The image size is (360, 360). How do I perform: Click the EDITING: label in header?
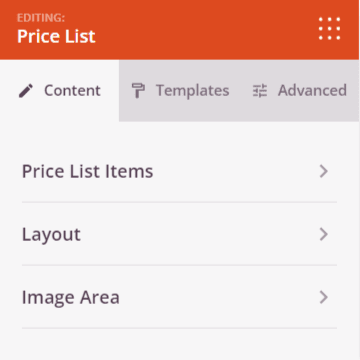(x=41, y=18)
